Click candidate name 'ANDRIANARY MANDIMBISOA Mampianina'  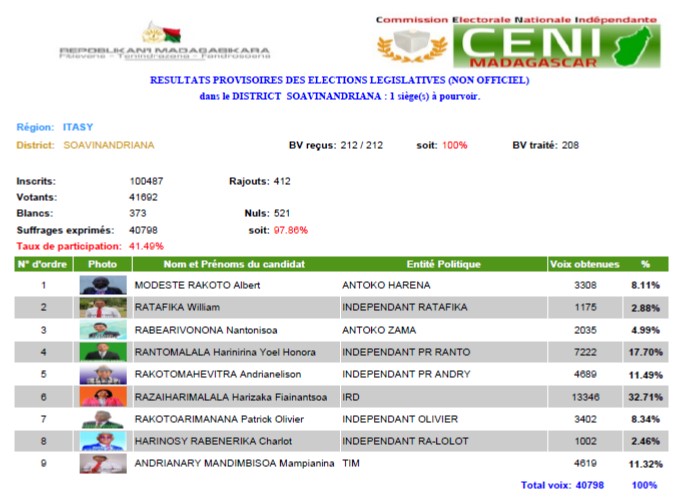(234, 463)
